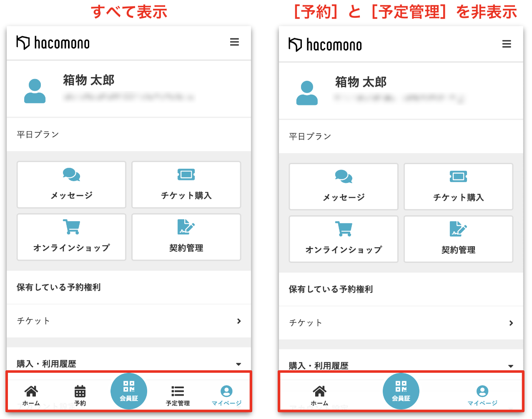Open 契約管理 tile on right screen
The image size is (532, 419).
click(x=458, y=239)
